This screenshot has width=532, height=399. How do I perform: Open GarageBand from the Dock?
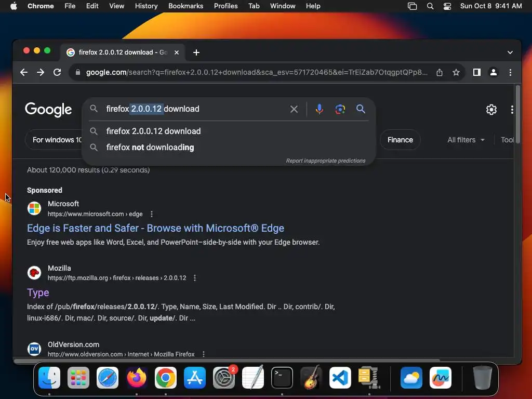point(311,378)
